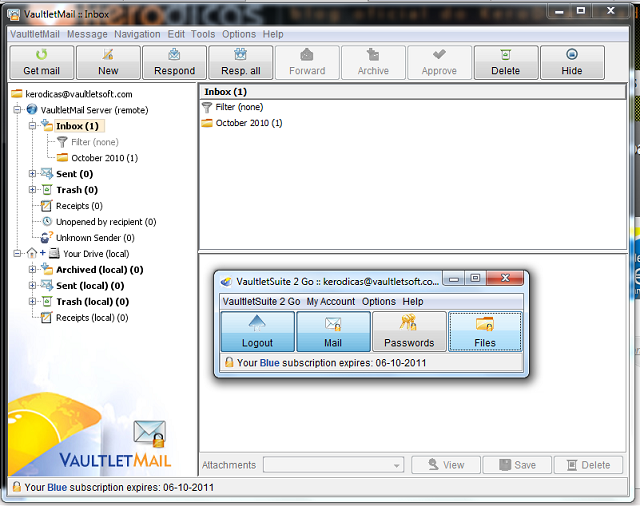Viewport: 640px width, 506px height.
Task: Open the Message menu
Action: [87, 34]
